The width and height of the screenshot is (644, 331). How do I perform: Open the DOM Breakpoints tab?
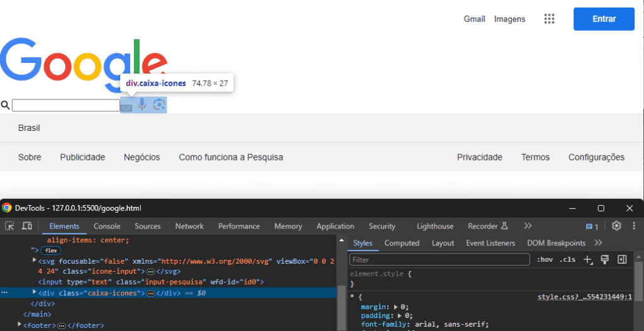(x=556, y=243)
